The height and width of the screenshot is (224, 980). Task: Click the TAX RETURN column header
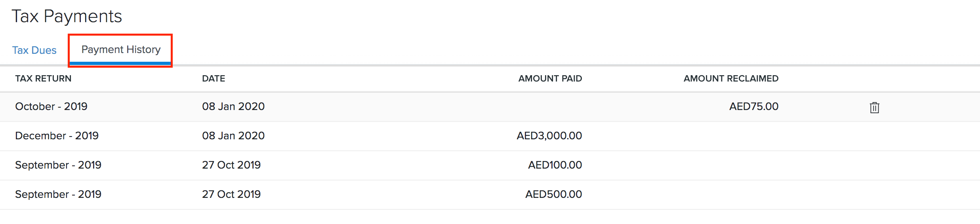pyautogui.click(x=43, y=78)
